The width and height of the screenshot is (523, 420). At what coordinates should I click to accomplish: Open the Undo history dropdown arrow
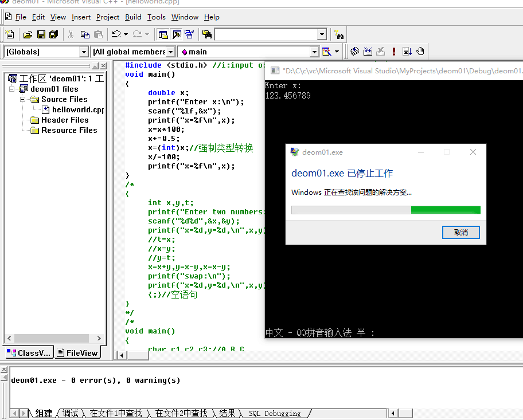[126, 34]
